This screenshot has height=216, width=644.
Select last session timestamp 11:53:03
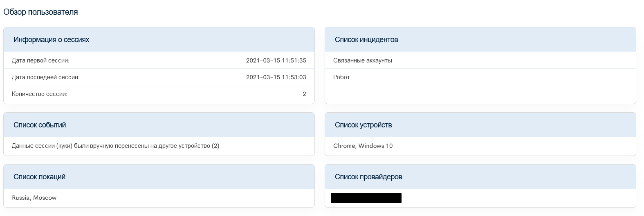[276, 77]
